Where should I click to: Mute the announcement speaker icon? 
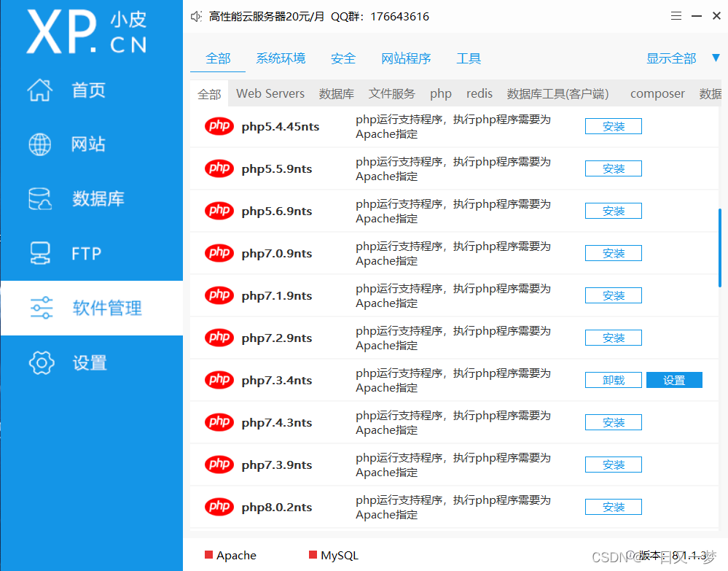tap(195, 16)
